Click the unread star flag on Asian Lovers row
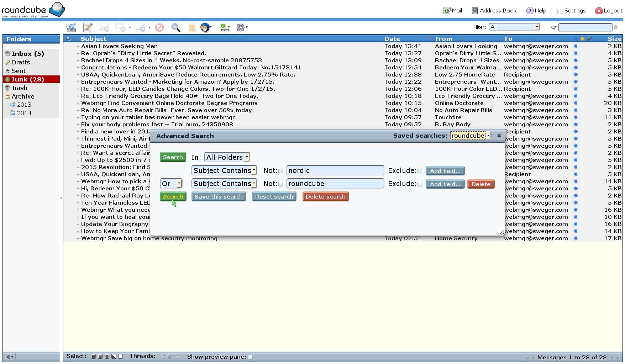 pos(576,46)
